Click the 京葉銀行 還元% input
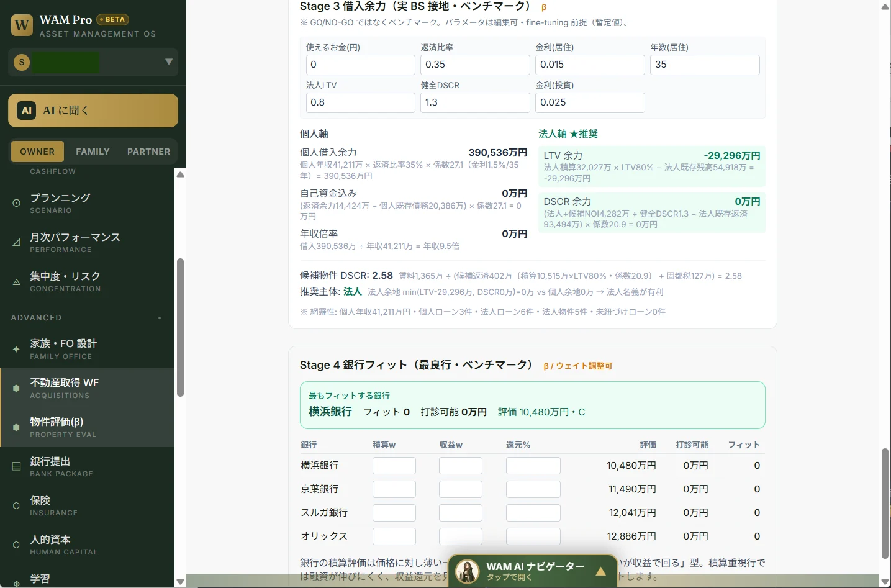The height and width of the screenshot is (588, 891). click(533, 489)
